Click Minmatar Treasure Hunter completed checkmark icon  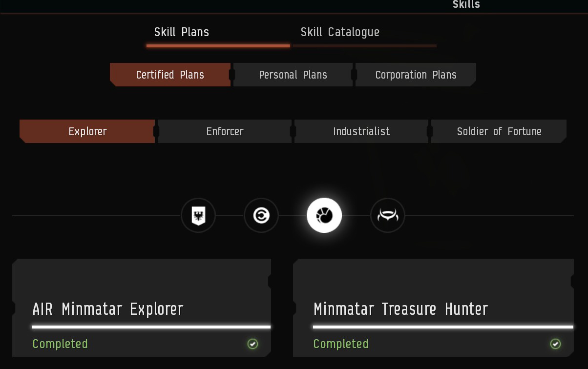click(x=555, y=344)
